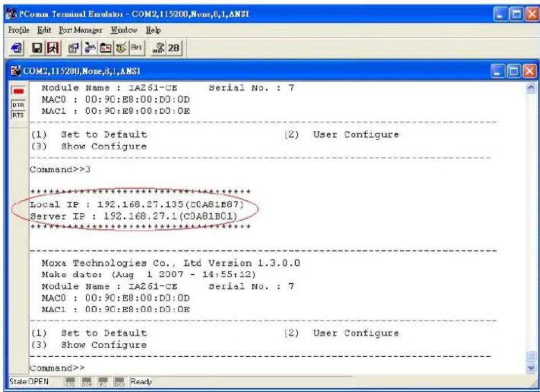Click the 2B toolbar icon
Viewport: 540px width, 392px height.
pyautogui.click(x=174, y=48)
